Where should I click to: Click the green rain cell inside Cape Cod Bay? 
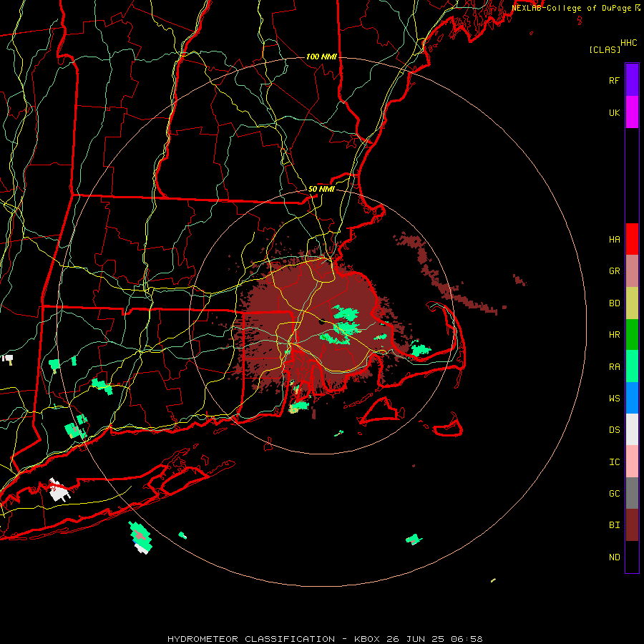420,349
